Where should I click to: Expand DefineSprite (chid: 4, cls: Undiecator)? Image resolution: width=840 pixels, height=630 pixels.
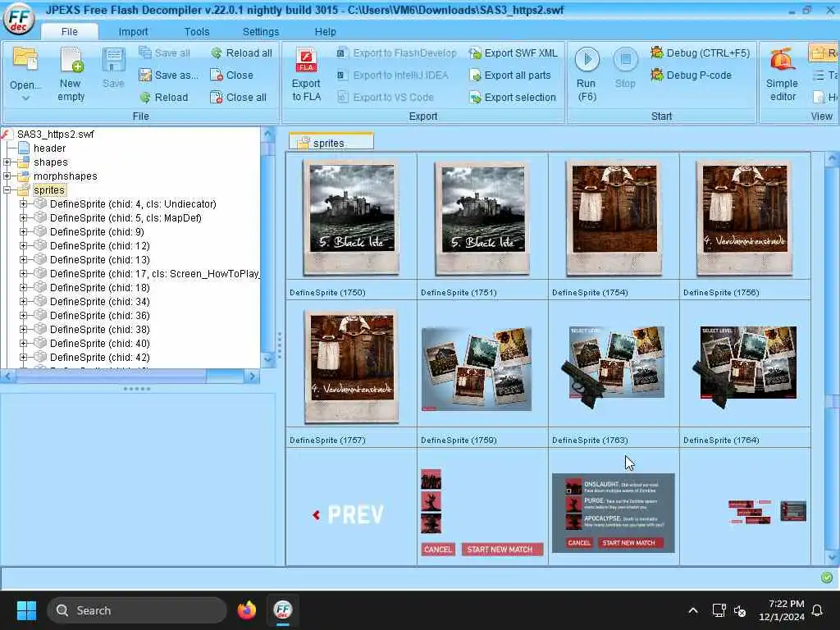[23, 203]
